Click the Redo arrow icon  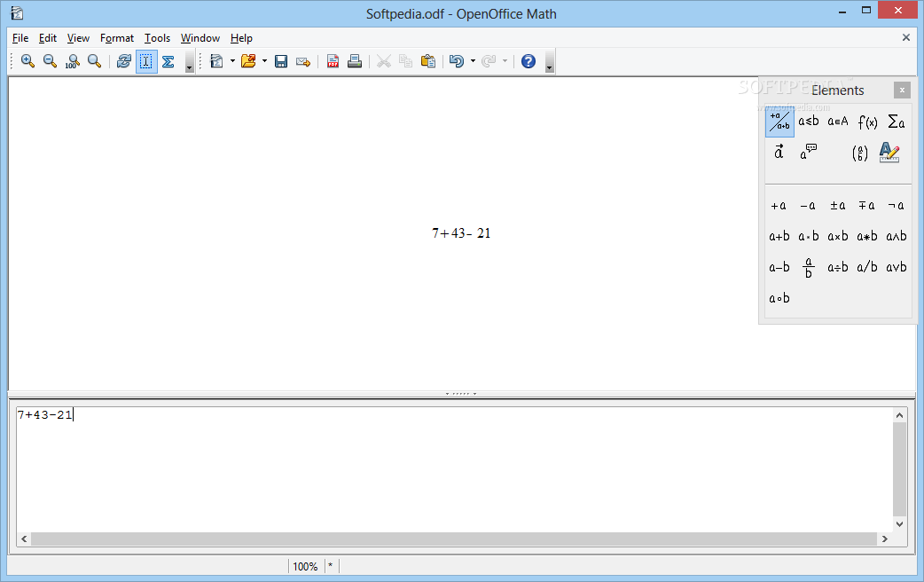click(489, 60)
